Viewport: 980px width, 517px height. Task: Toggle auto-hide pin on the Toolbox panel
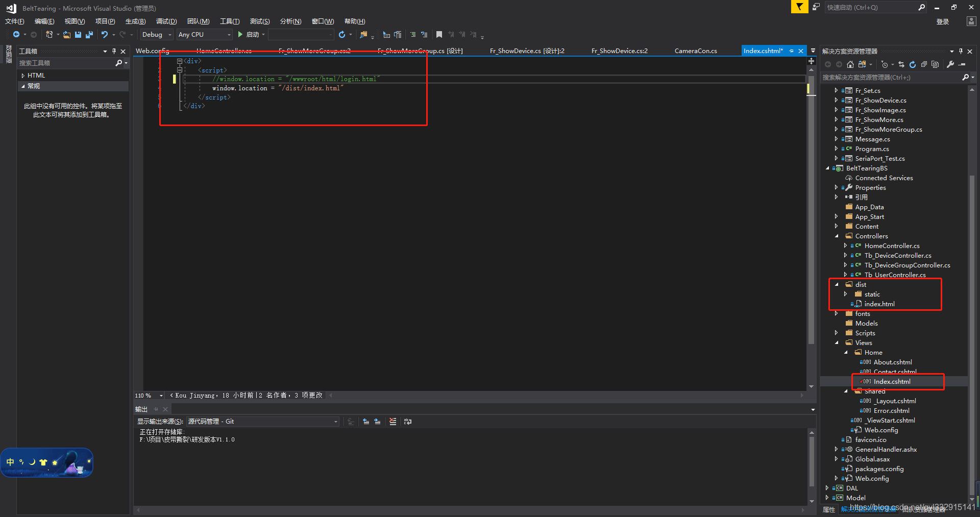click(114, 51)
